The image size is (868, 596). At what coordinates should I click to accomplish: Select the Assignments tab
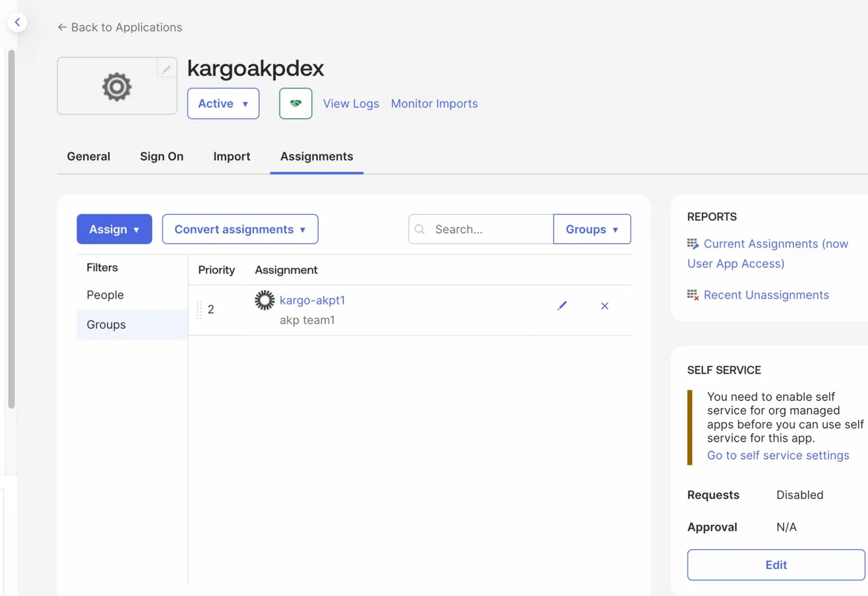317,156
